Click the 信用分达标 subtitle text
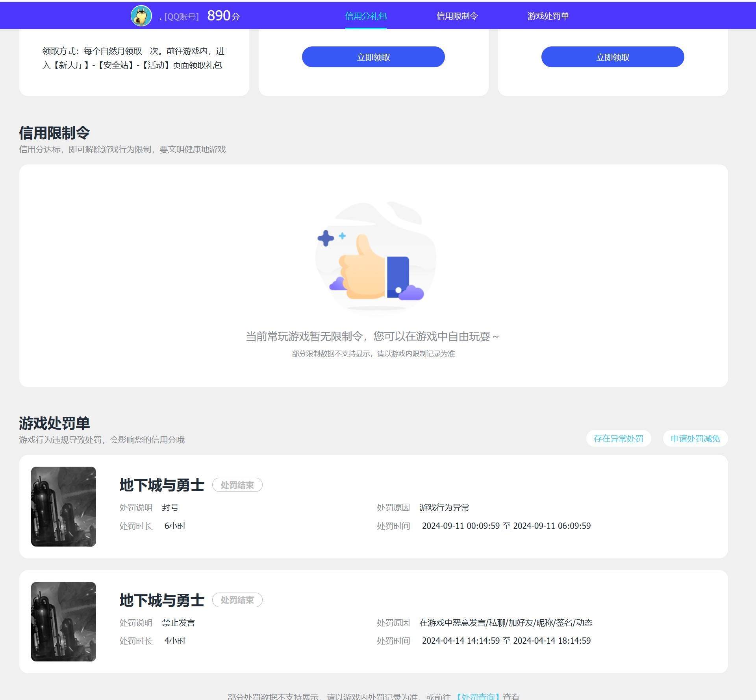756x700 pixels. [x=122, y=150]
